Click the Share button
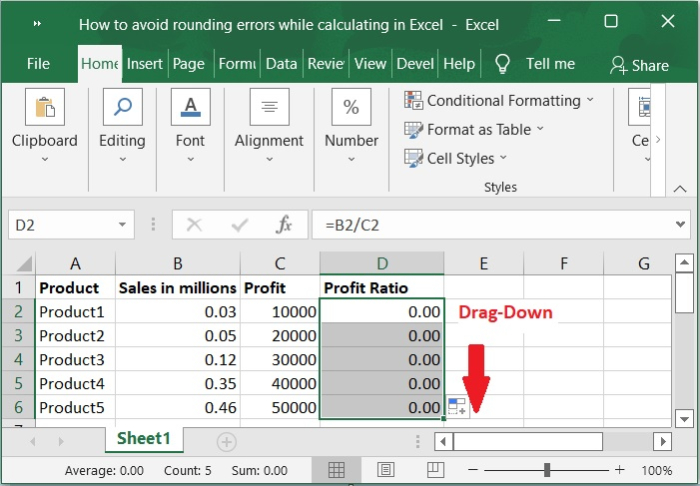 coord(639,65)
